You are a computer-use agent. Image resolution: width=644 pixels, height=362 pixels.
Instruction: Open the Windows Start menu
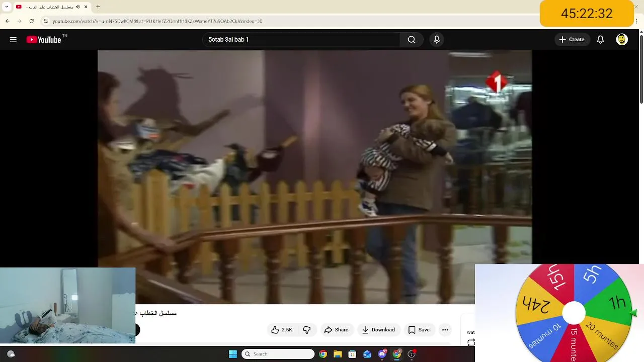click(233, 354)
